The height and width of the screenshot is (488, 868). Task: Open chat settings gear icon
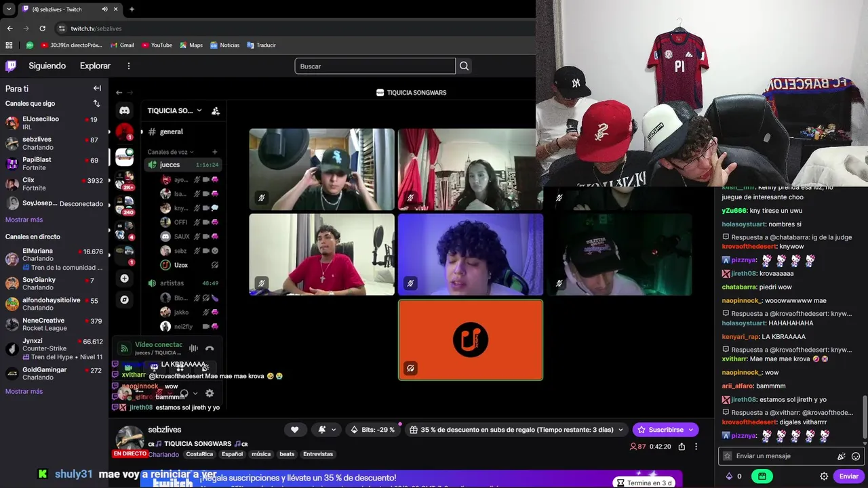[x=824, y=476]
